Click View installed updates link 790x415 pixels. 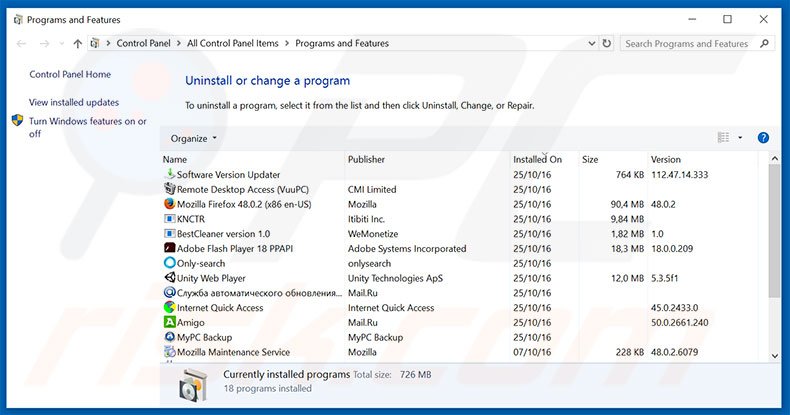point(74,102)
